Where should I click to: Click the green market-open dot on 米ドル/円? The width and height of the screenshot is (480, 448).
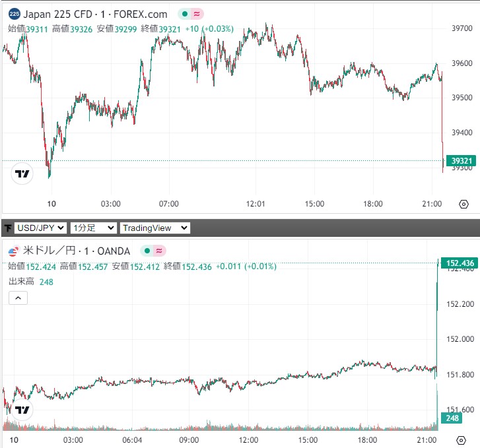(147, 251)
